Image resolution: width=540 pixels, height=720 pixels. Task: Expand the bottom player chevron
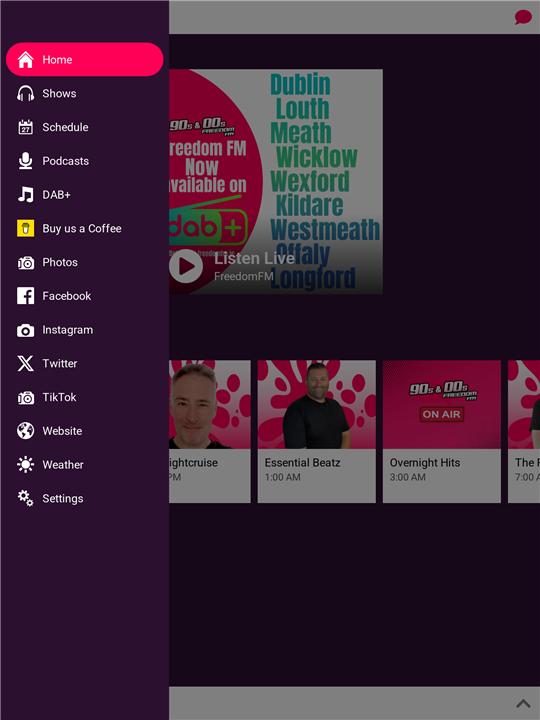click(x=523, y=703)
